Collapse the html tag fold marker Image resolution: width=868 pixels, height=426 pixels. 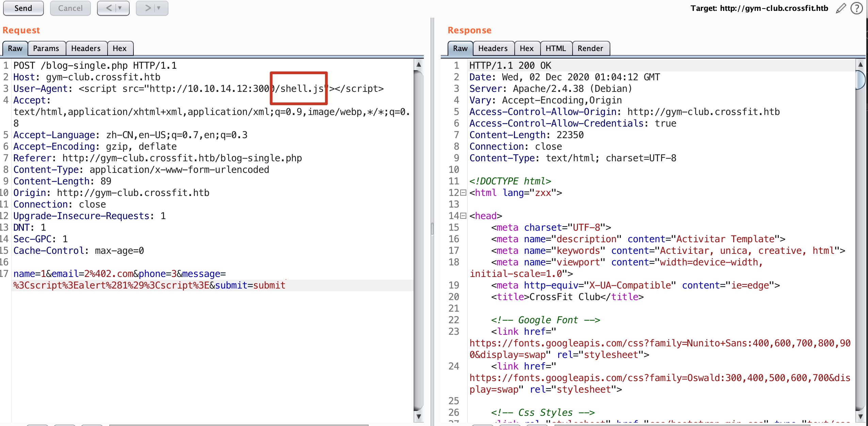coord(463,193)
